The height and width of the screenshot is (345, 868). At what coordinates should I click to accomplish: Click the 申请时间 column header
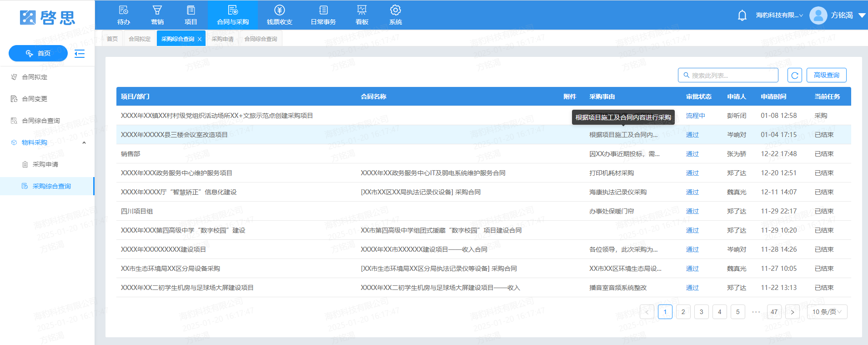pos(773,96)
